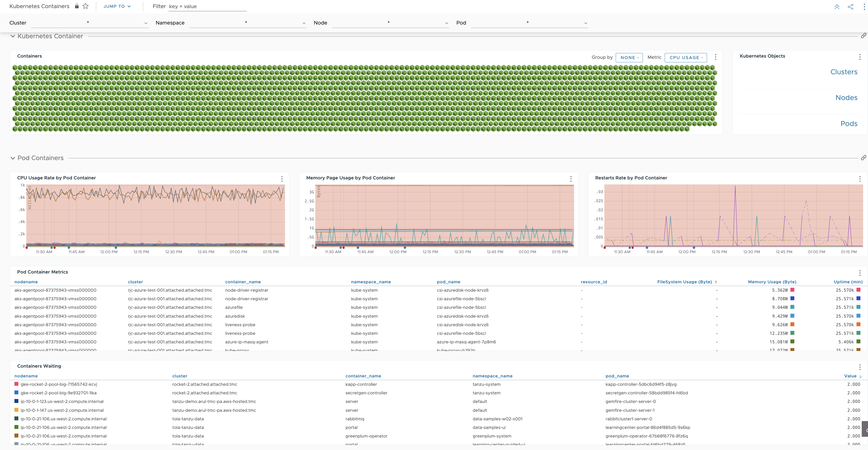Open the Containers Waiting panel kebab menu
Image resolution: width=868 pixels, height=450 pixels.
click(x=860, y=367)
